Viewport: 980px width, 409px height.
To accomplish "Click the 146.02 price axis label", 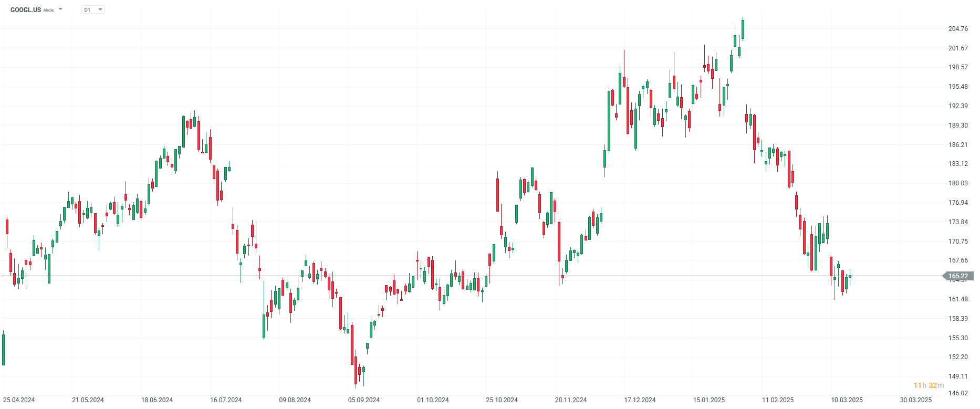I will tap(958, 393).
